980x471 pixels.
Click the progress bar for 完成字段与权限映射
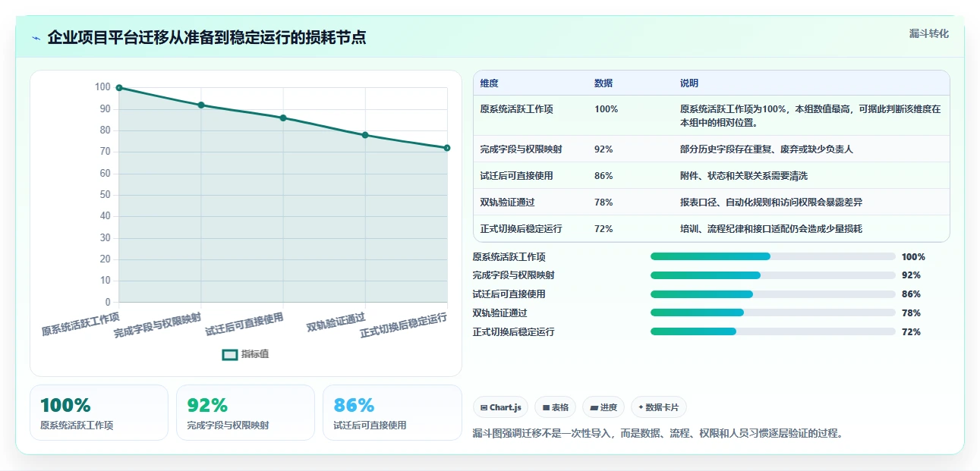pyautogui.click(x=773, y=275)
